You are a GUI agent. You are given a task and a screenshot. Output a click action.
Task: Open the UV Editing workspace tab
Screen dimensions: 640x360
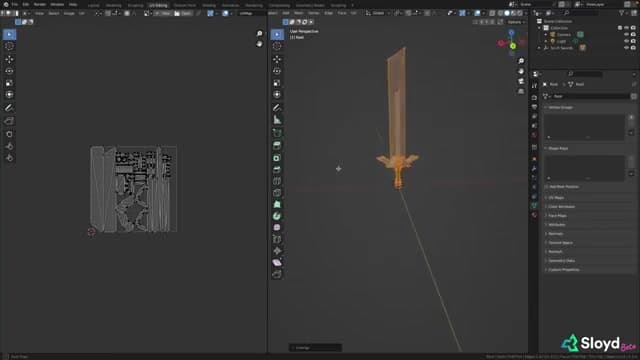click(x=158, y=5)
